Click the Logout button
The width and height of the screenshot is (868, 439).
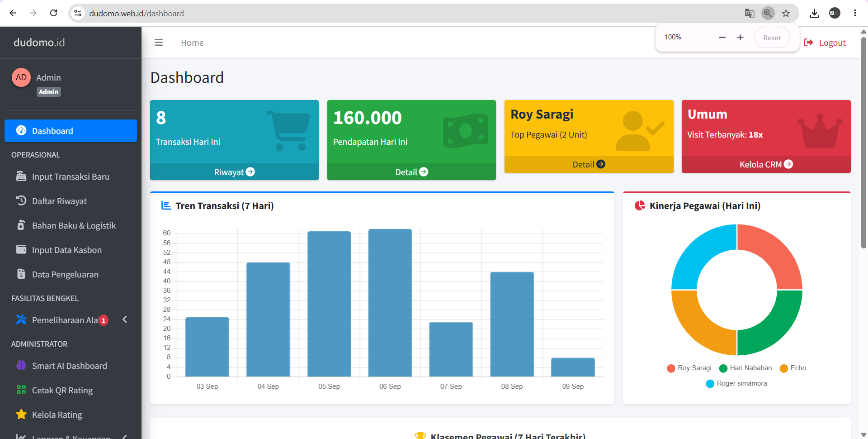click(825, 43)
